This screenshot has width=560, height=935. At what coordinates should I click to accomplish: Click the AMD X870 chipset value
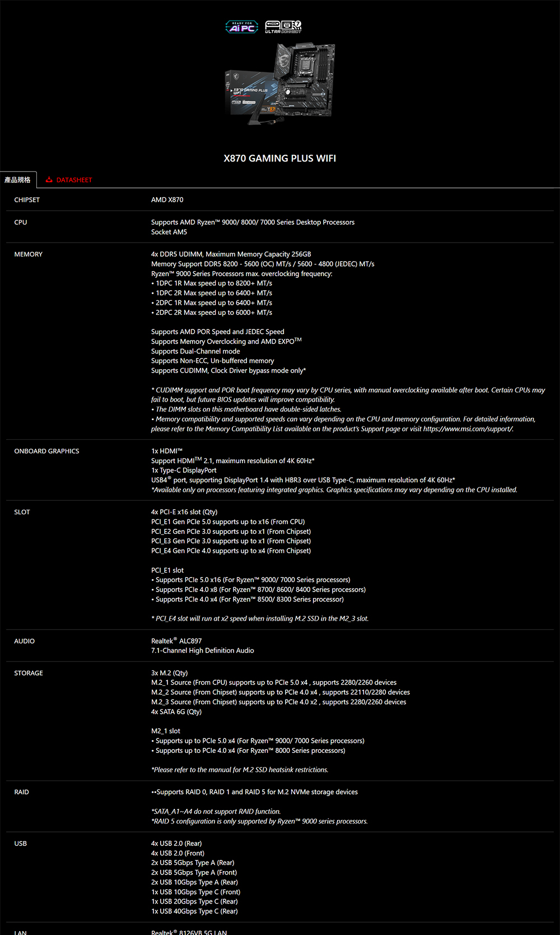click(167, 200)
